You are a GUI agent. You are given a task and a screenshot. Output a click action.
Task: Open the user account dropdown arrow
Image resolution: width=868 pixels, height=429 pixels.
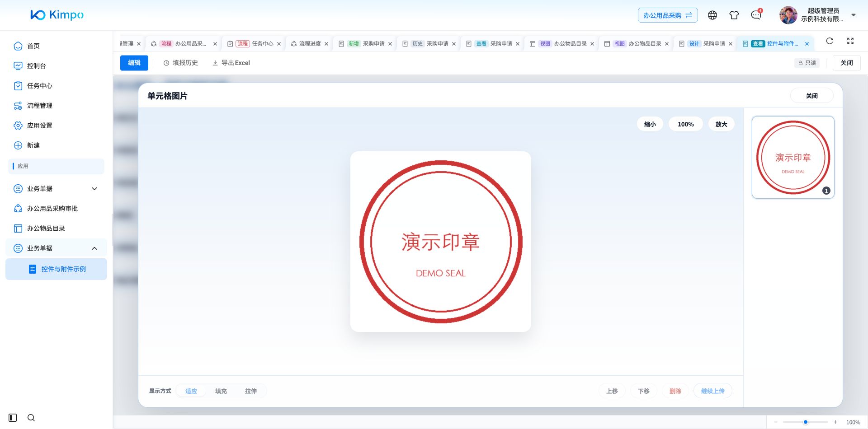tap(854, 15)
